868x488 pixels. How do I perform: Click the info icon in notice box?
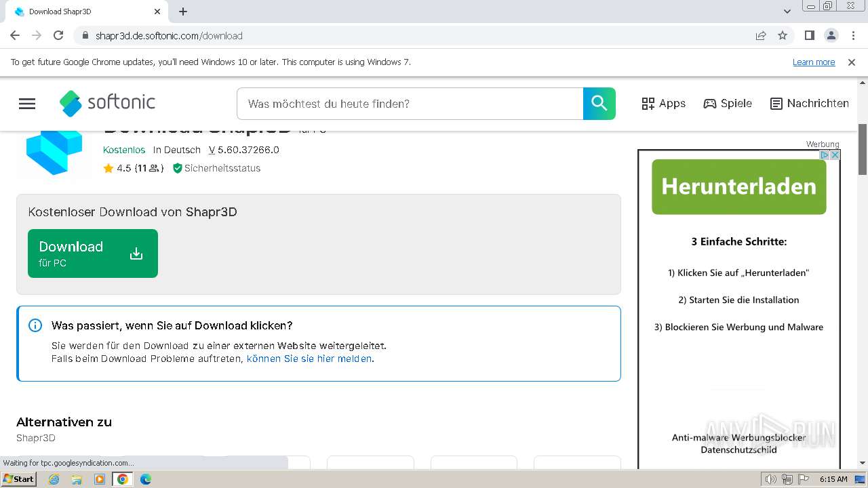tap(35, 325)
